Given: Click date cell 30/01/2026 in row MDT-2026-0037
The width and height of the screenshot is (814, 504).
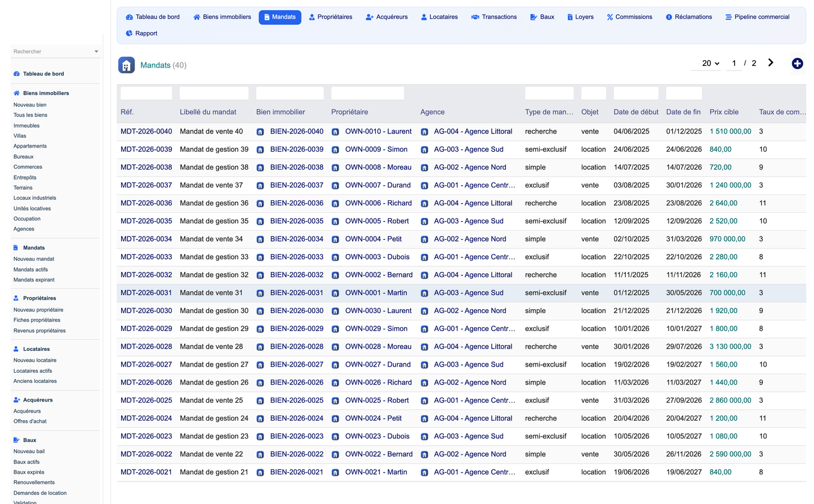Looking at the screenshot, I should pos(684,185).
